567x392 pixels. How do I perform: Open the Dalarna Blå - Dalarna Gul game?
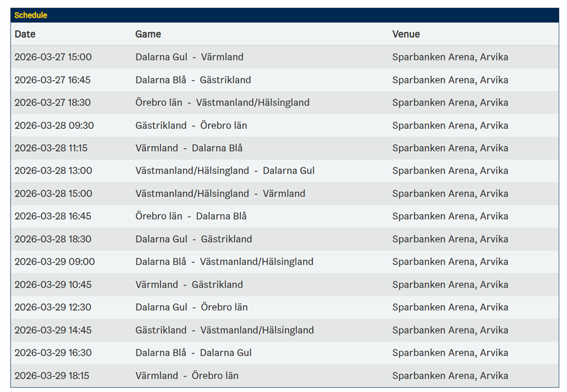tap(193, 352)
